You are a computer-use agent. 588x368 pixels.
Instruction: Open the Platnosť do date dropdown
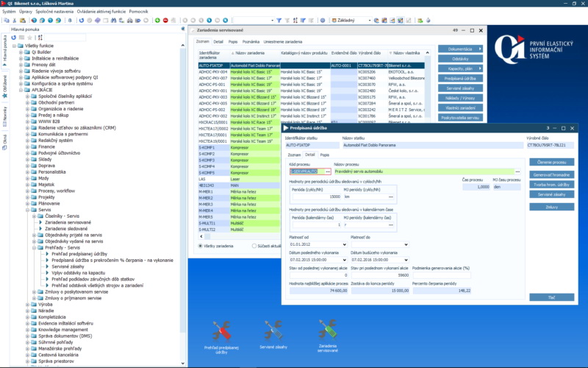point(406,244)
